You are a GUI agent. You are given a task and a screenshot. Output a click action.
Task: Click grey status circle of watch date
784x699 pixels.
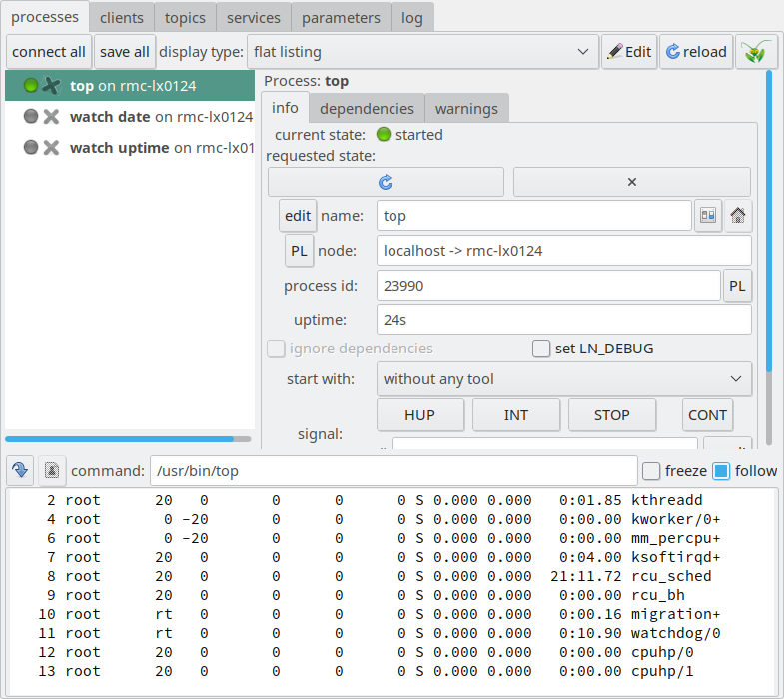(x=31, y=117)
